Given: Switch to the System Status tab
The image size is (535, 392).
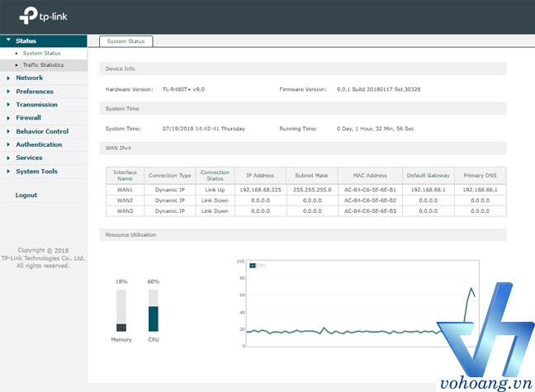Looking at the screenshot, I should click(x=125, y=40).
